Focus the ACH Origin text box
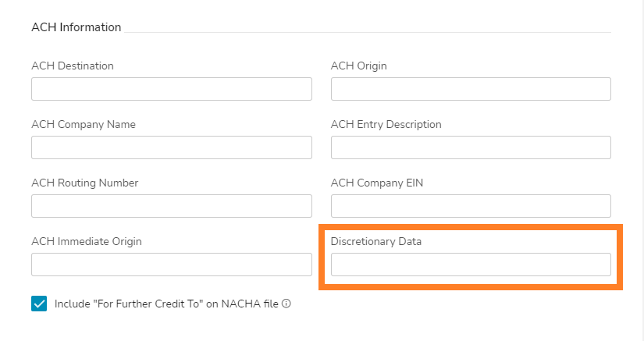Image resolution: width=644 pixels, height=341 pixels. (x=471, y=89)
